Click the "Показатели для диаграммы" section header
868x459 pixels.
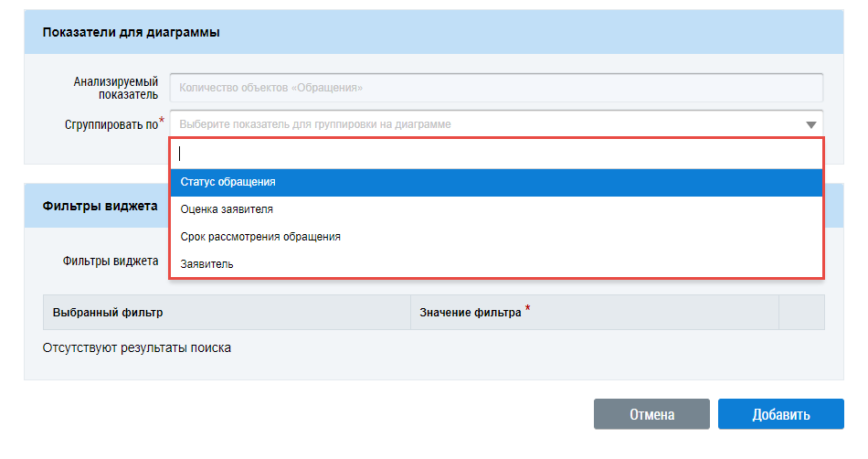(x=131, y=33)
